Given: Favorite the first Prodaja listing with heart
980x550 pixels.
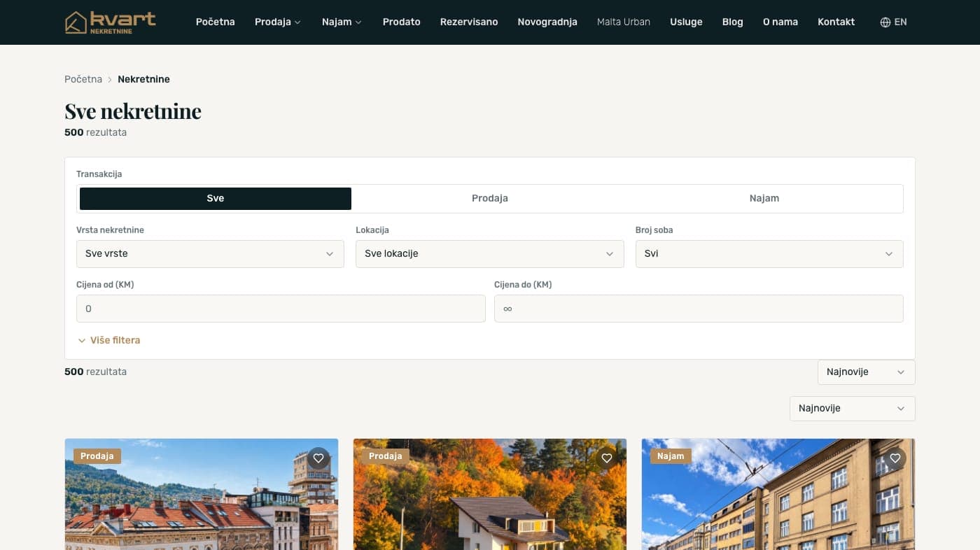Looking at the screenshot, I should click(x=318, y=458).
